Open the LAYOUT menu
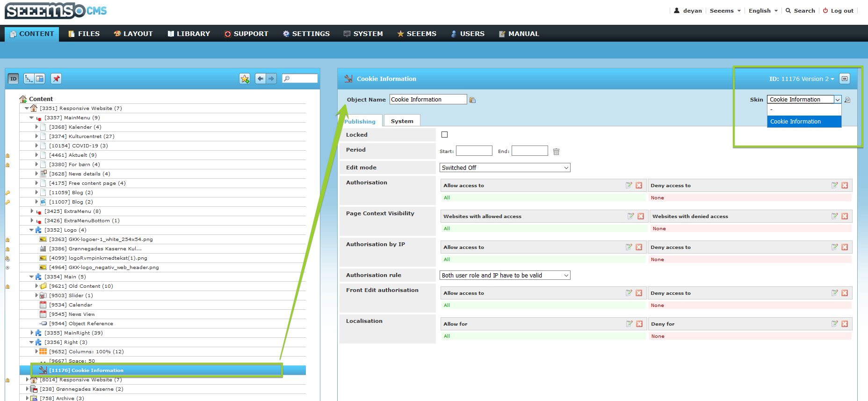This screenshot has width=868, height=401. [x=133, y=34]
